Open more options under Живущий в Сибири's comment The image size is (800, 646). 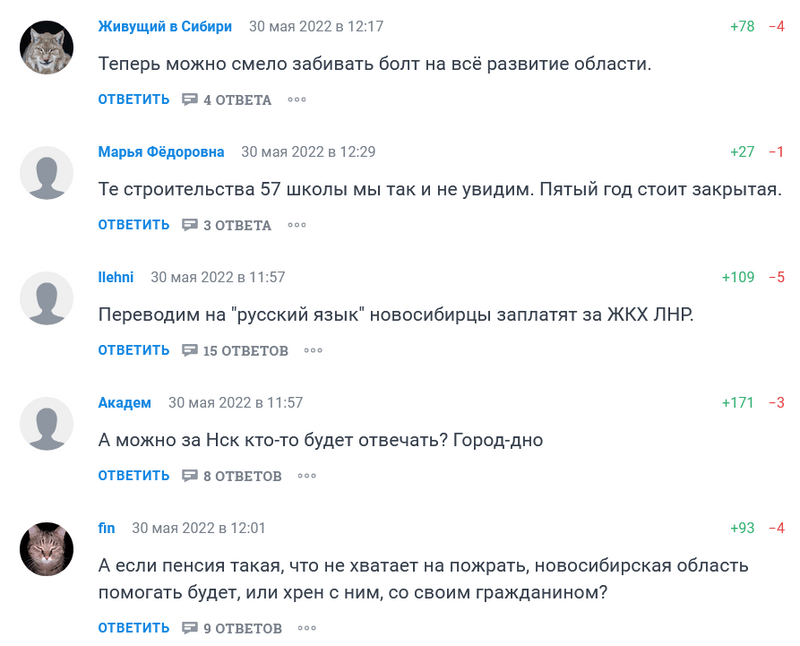click(x=297, y=100)
